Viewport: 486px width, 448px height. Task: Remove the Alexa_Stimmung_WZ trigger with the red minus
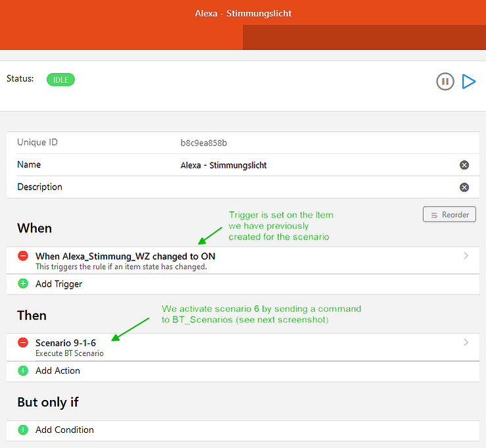click(x=23, y=256)
